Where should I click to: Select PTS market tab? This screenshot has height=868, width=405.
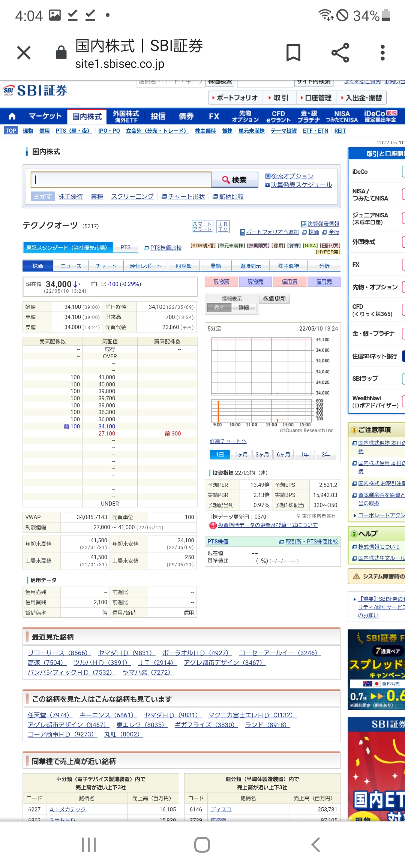click(126, 247)
